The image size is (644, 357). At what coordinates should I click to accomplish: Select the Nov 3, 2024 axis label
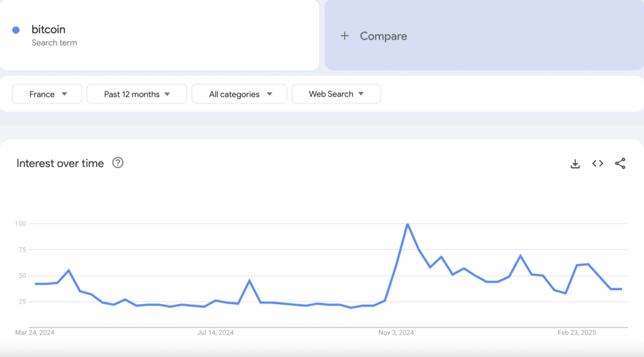(x=396, y=332)
